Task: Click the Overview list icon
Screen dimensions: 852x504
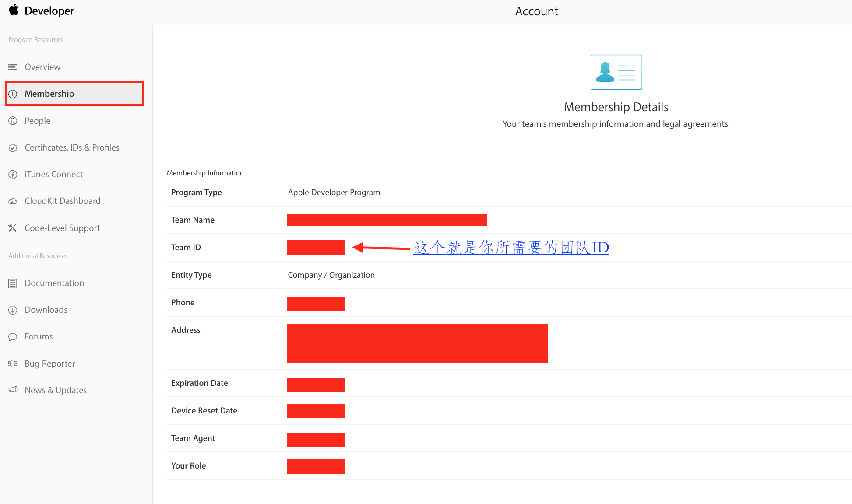Action: pyautogui.click(x=13, y=67)
